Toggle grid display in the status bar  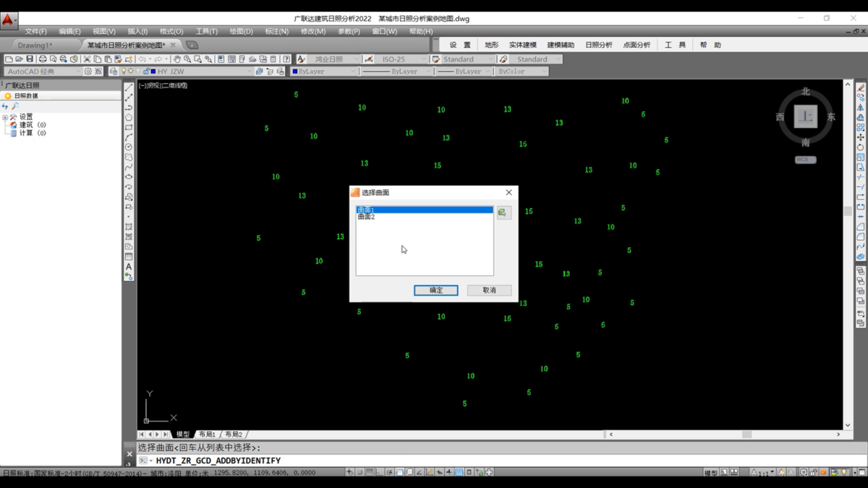coord(370,473)
